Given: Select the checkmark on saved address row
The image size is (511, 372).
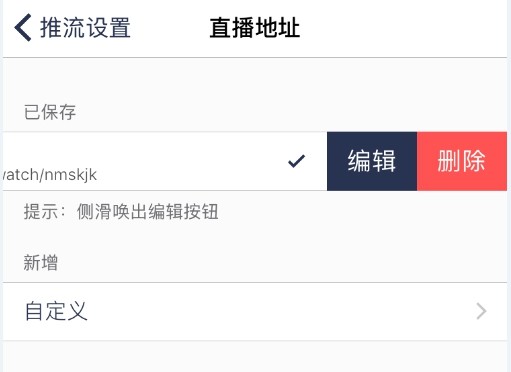Looking at the screenshot, I should 296,161.
